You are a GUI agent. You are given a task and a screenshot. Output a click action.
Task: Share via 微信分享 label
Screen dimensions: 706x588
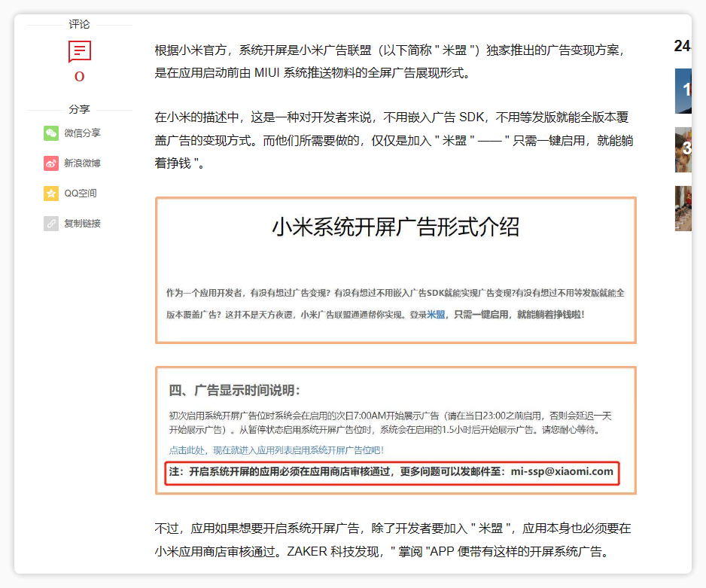(82, 133)
